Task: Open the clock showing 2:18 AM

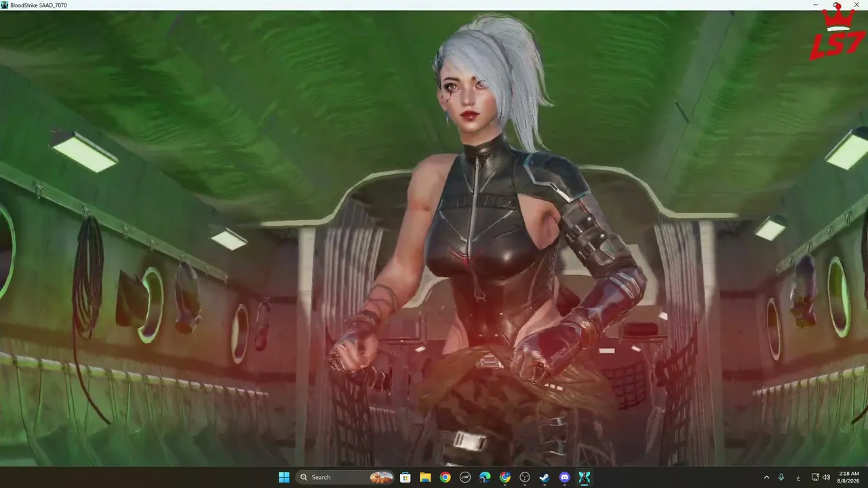Action: 849,477
